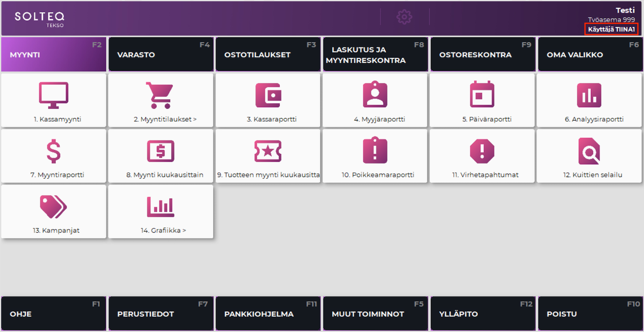Click the Kampanjat price tag icon
Image resolution: width=644 pixels, height=332 pixels.
coord(54,207)
